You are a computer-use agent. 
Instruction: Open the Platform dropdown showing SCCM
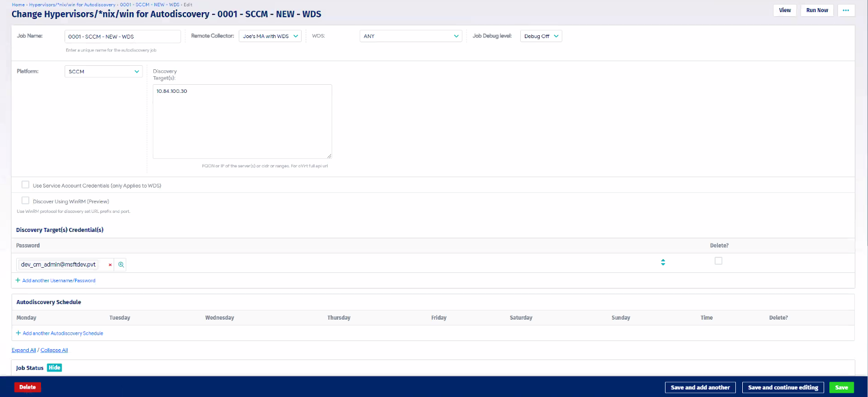[103, 71]
